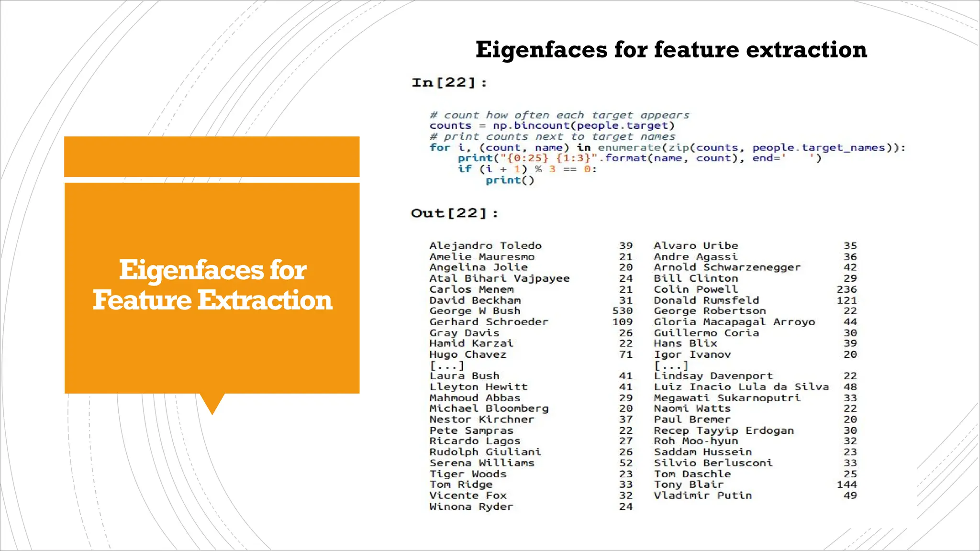
Task: Click the name 'Atal Bihari Vajpayee'
Action: pyautogui.click(x=500, y=278)
